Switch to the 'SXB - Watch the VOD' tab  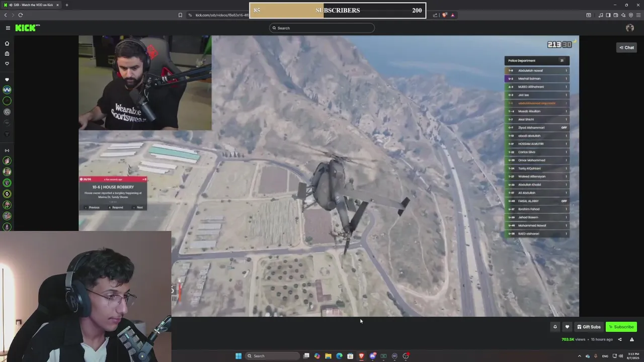tap(31, 5)
